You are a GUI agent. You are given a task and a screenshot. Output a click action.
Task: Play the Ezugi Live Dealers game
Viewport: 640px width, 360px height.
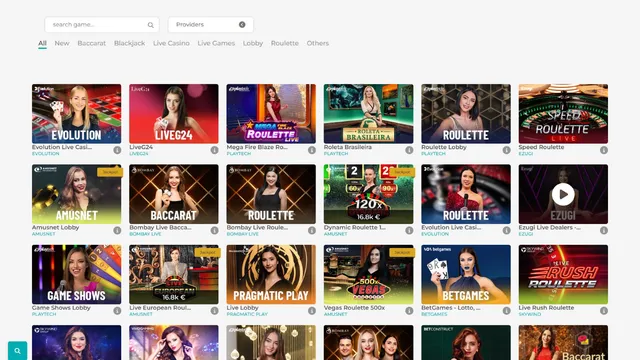[x=563, y=194]
